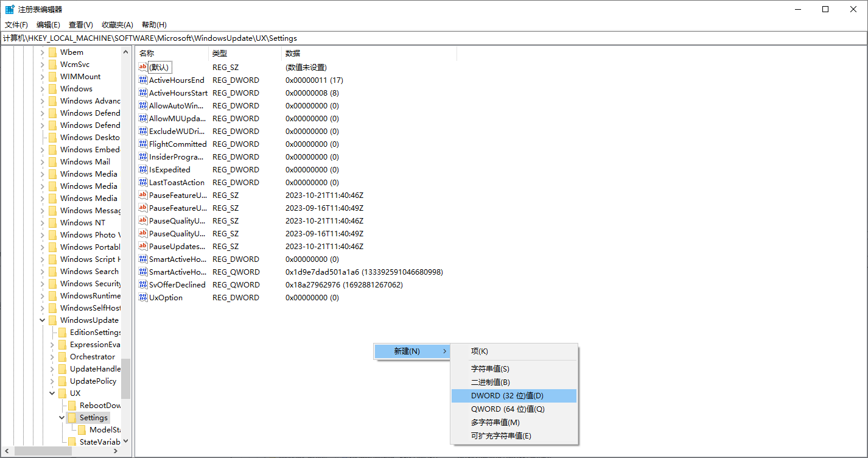Image resolution: width=868 pixels, height=458 pixels.
Task: Select the Windows Search tree item
Action: [89, 271]
